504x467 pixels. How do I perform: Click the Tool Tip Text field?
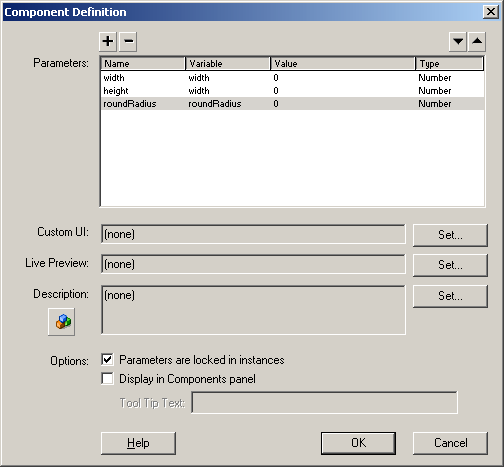click(x=325, y=403)
